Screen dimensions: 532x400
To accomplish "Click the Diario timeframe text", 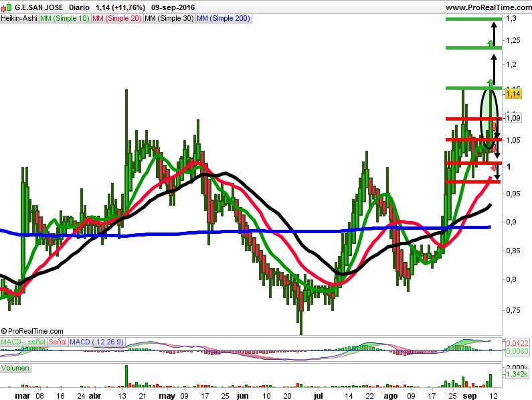I will pos(79,7).
